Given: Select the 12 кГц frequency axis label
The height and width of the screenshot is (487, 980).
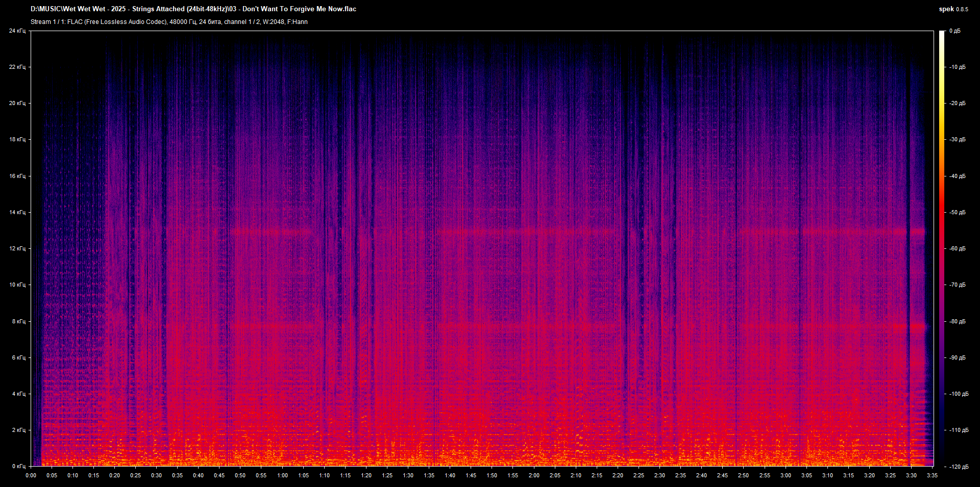Looking at the screenshot, I should pyautogui.click(x=17, y=248).
